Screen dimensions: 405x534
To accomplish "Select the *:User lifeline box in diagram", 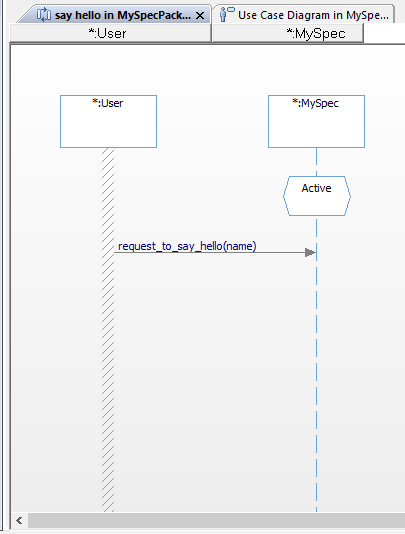I will [108, 122].
